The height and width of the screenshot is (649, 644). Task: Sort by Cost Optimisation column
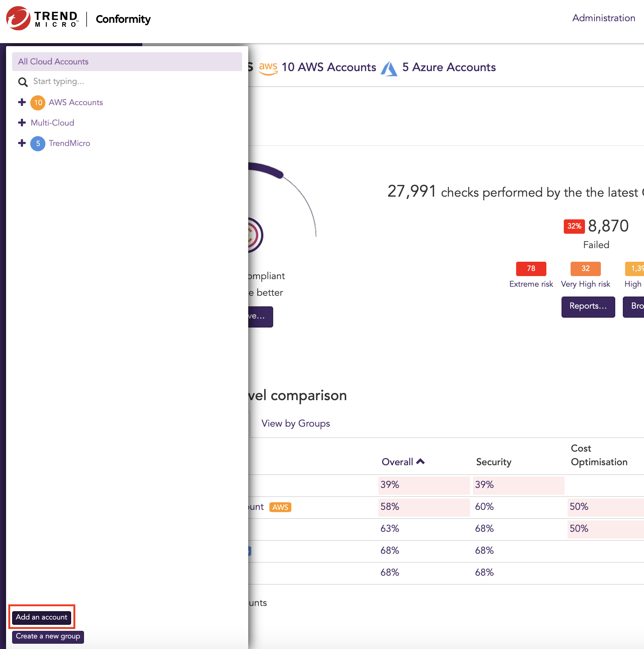pos(599,455)
